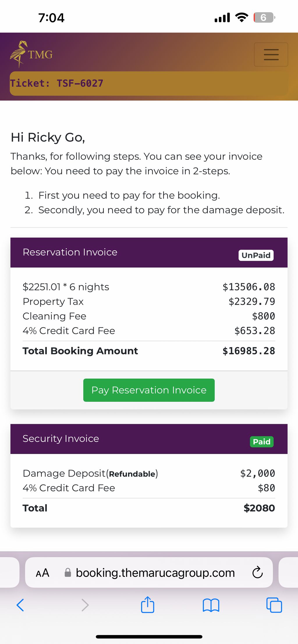
Task: Tap the address bar lock icon
Action: (68, 572)
